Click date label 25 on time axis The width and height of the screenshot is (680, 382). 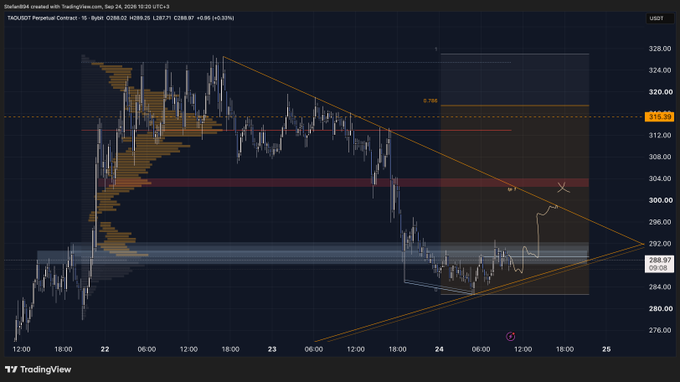pyautogui.click(x=606, y=349)
